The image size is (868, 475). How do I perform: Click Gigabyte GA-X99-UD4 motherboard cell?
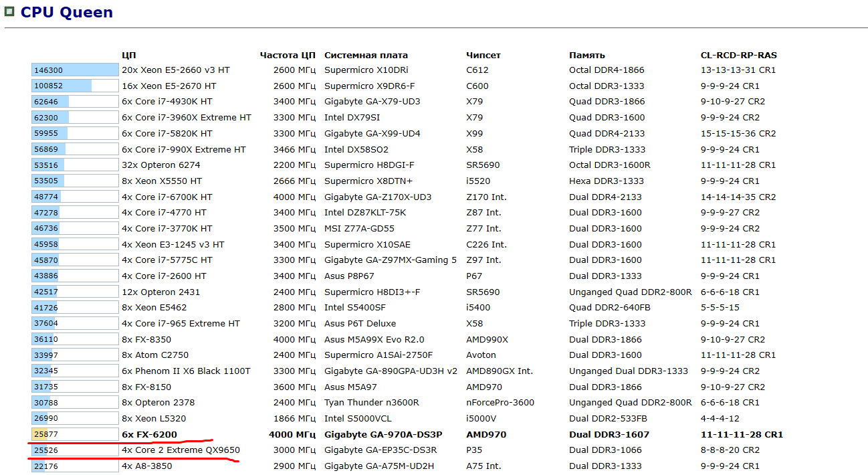372,133
